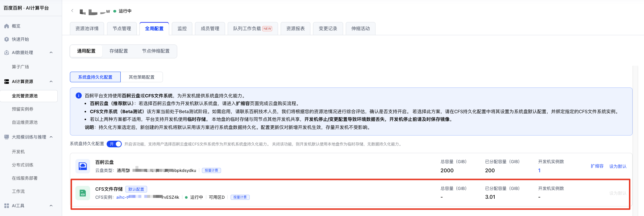
Task: Click the 可用区D label in the CFS row
Action: point(217,197)
